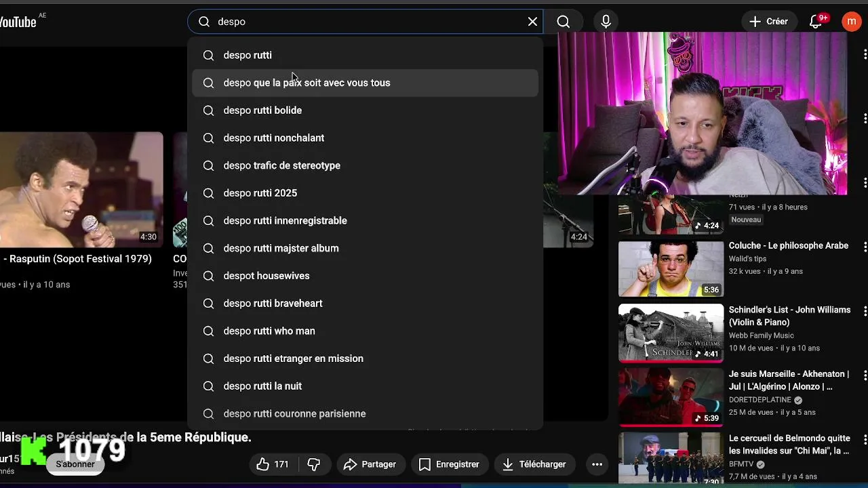Click the Télécharger download button
868x488 pixels.
[534, 464]
